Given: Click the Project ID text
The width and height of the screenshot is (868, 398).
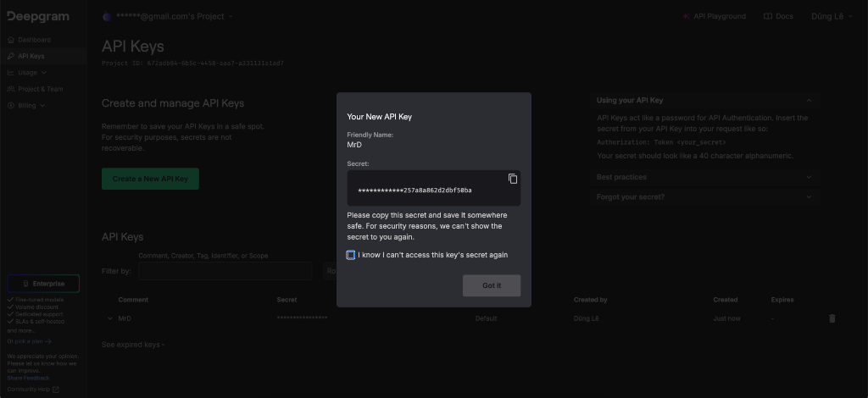Looking at the screenshot, I should coord(192,64).
